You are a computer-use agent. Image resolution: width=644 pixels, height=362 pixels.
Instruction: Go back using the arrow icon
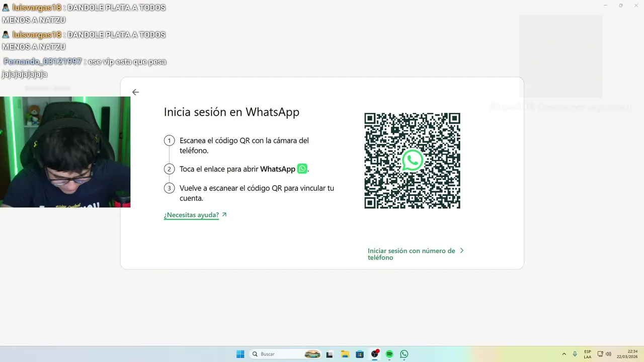(135, 92)
